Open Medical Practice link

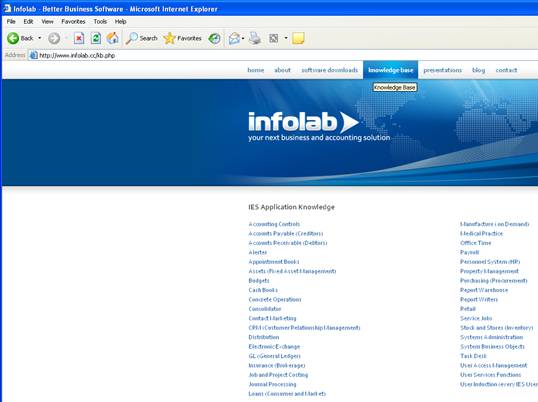click(x=481, y=234)
